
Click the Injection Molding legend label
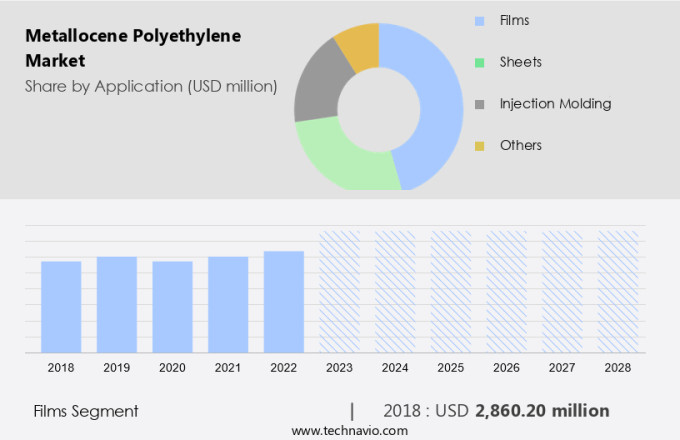tap(557, 104)
